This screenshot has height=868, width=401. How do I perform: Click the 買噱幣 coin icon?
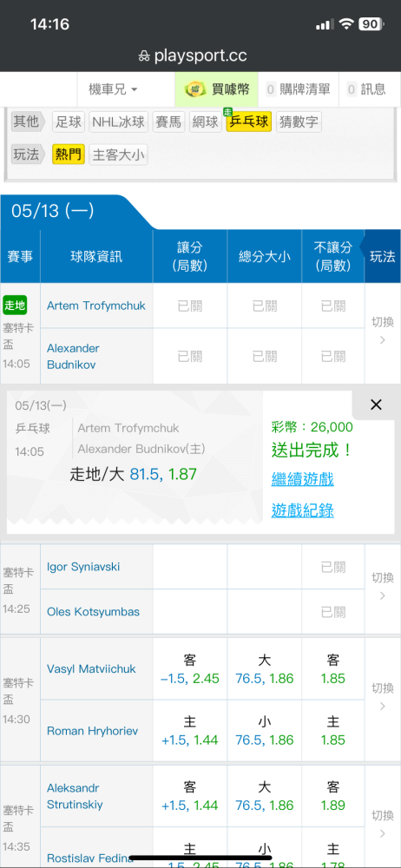tap(195, 89)
